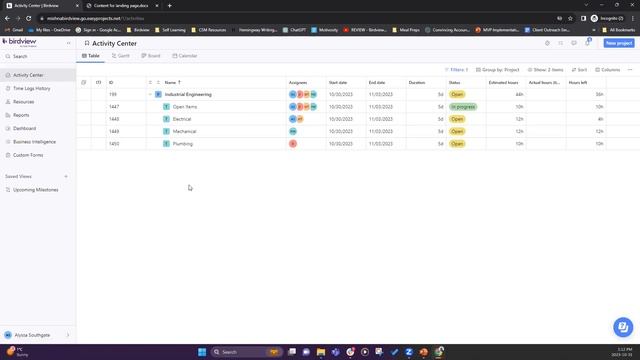Click the Status column header
This screenshot has height=360, width=640.
(x=454, y=82)
